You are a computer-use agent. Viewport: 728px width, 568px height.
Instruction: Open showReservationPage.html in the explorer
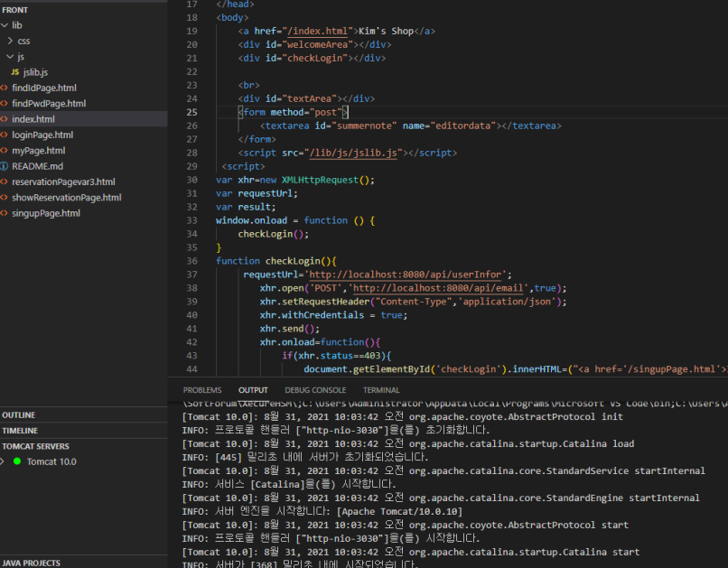[67, 198]
